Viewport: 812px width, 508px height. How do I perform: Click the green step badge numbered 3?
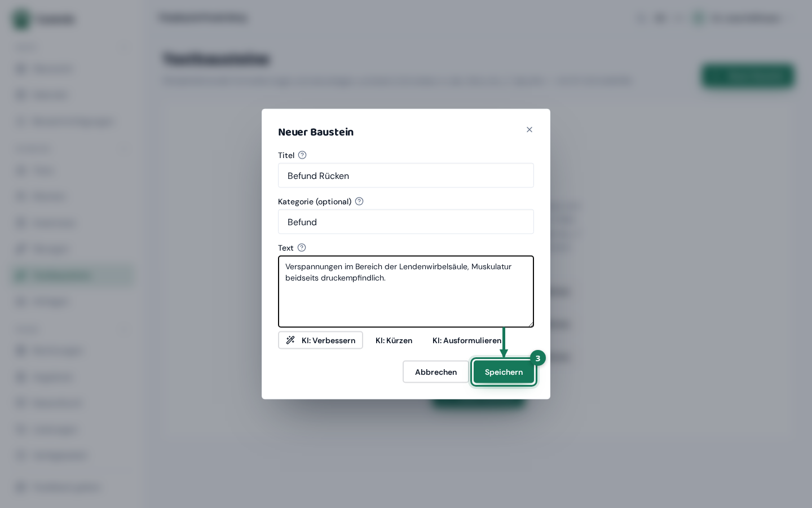point(538,358)
